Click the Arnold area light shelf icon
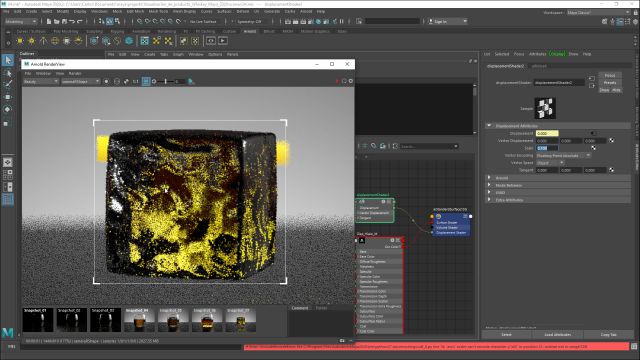The image size is (640, 360). 20,41
